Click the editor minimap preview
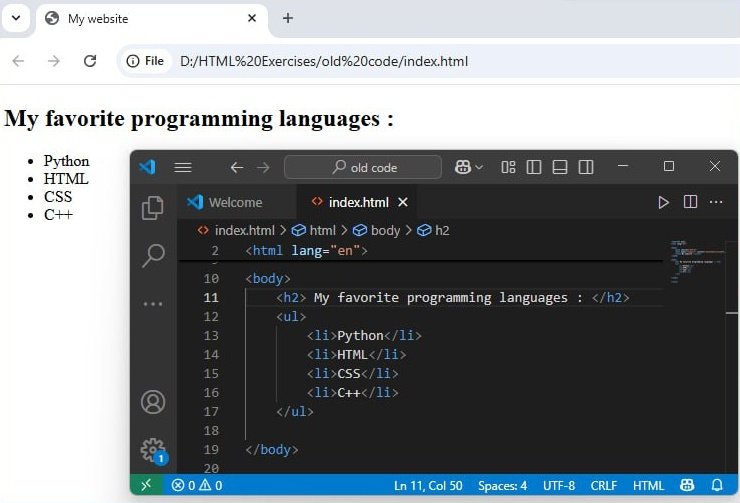Screen dimensions: 740x503 (696, 261)
